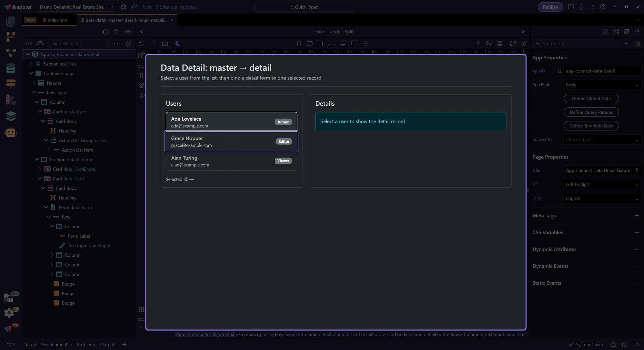The image size is (644, 350).
Task: Click the Define Global Data button
Action: pos(591,99)
